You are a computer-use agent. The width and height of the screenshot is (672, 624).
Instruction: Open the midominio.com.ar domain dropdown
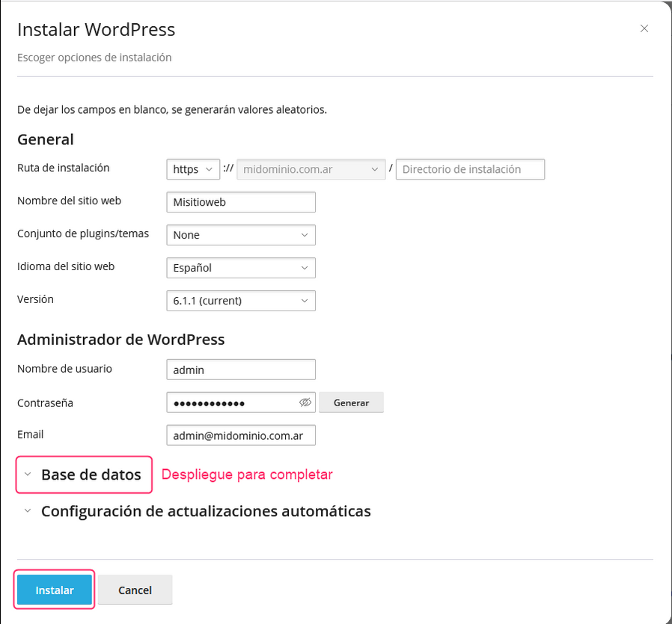tap(311, 169)
